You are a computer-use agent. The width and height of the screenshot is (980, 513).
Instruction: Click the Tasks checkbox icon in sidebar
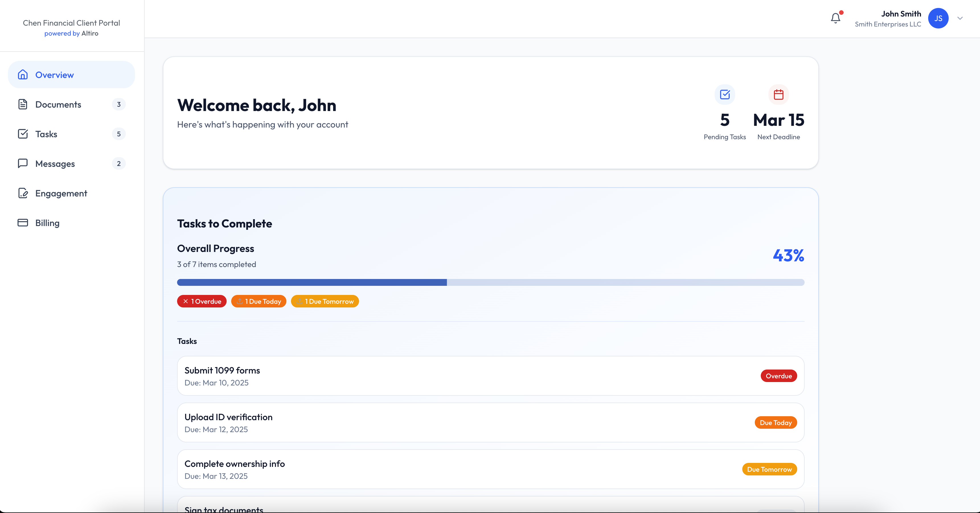point(23,134)
